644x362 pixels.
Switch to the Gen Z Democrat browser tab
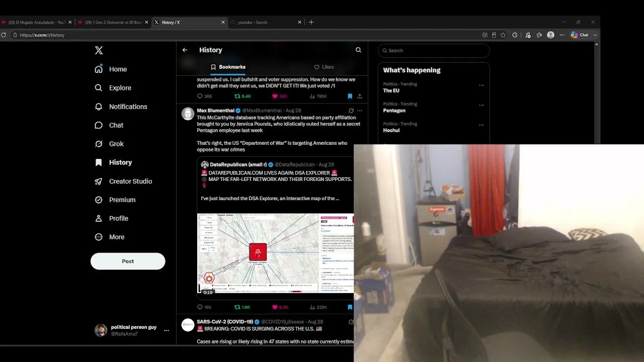114,22
